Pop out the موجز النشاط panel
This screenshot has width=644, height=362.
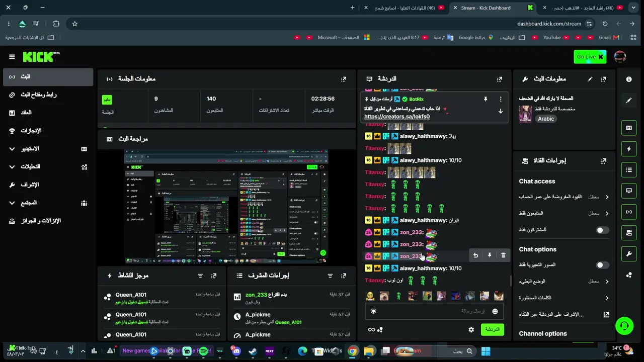tap(214, 276)
